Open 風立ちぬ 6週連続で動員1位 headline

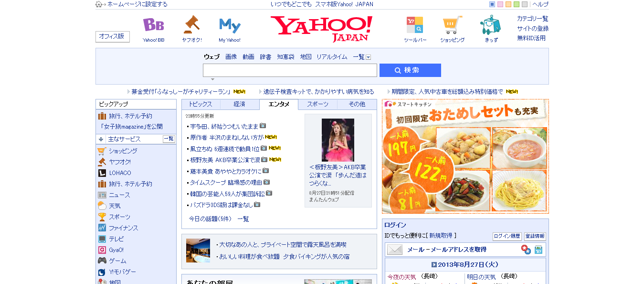point(224,149)
